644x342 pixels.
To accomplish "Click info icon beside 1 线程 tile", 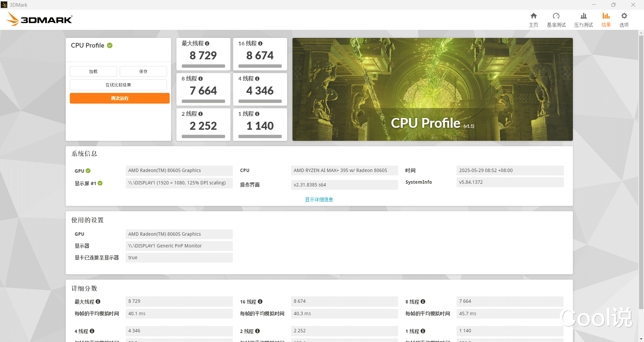I will (257, 114).
